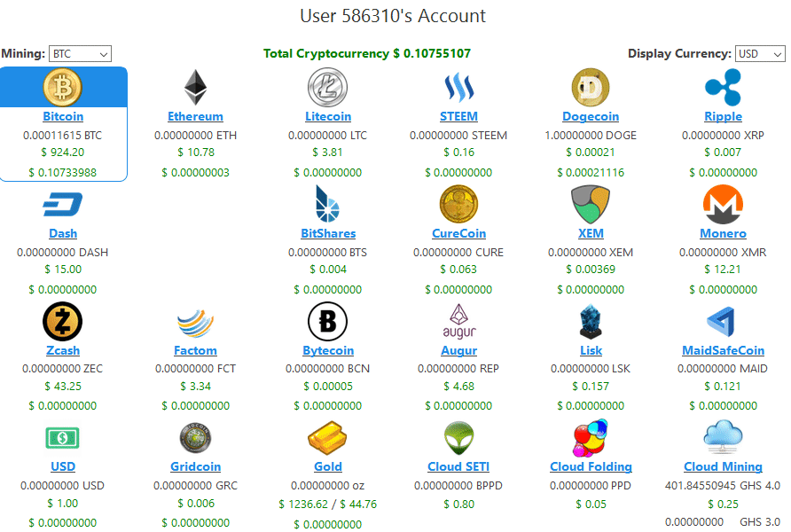
Task: Click the Bitcoin coin icon
Action: (x=63, y=87)
